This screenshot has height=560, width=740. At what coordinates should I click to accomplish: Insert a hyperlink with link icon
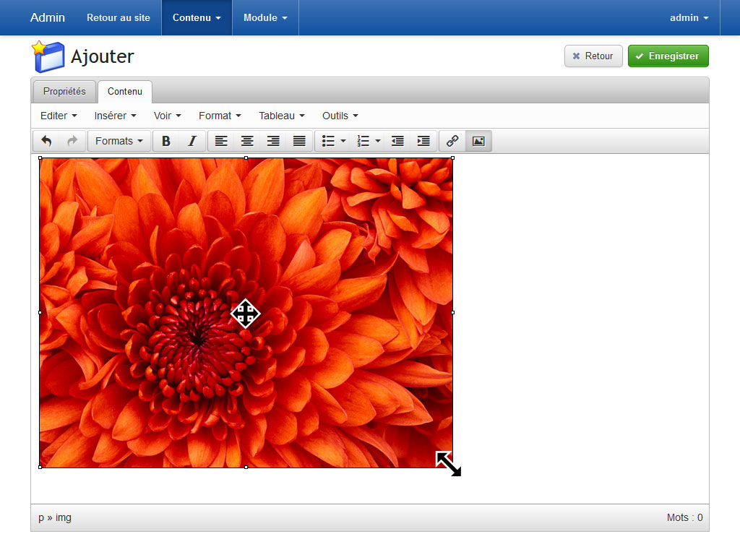point(452,141)
